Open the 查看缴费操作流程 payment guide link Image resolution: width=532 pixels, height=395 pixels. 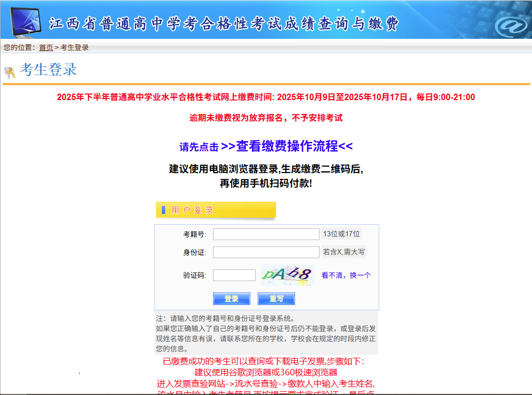(x=287, y=146)
